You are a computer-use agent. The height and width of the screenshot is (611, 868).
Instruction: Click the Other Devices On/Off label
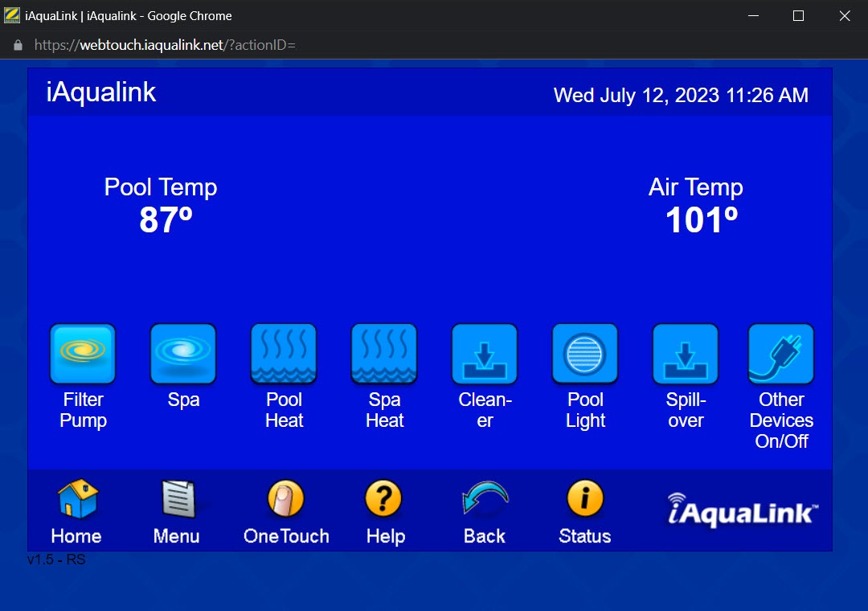(782, 420)
